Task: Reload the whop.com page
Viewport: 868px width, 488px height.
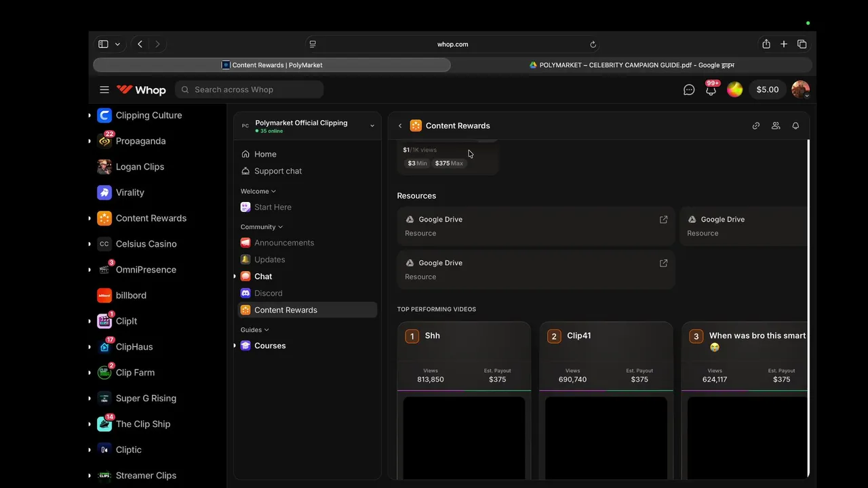Action: pyautogui.click(x=593, y=44)
